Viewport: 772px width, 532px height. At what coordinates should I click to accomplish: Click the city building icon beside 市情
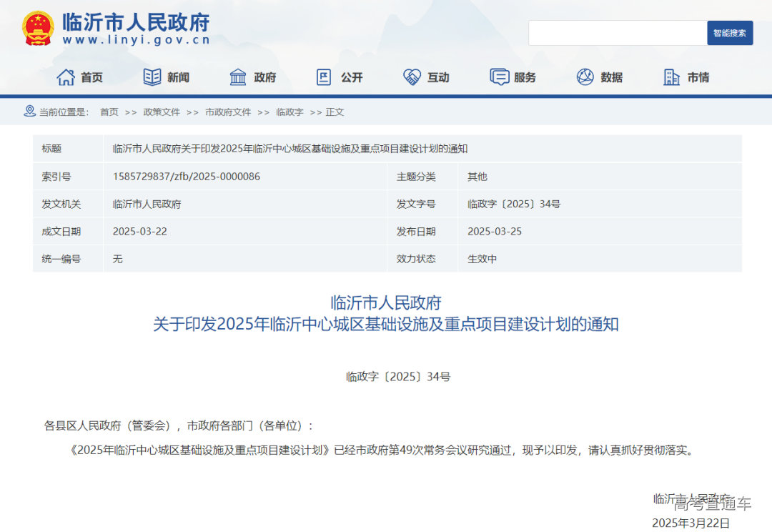tap(672, 77)
